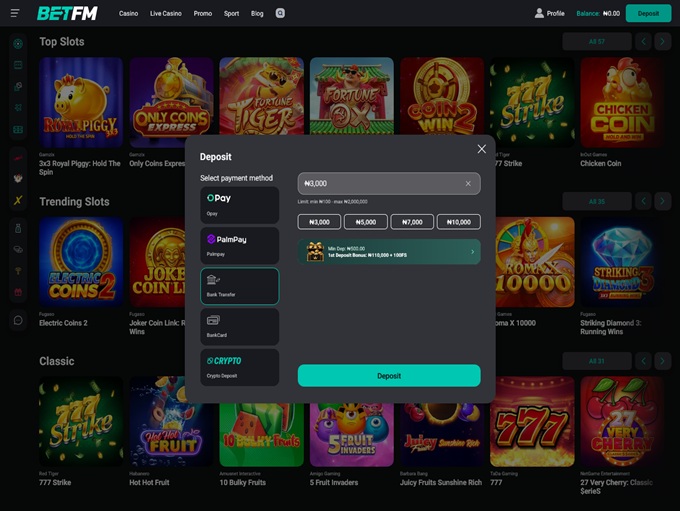Open the yellow X sidebar icon
Viewport: 680px width, 511px height.
click(x=18, y=200)
